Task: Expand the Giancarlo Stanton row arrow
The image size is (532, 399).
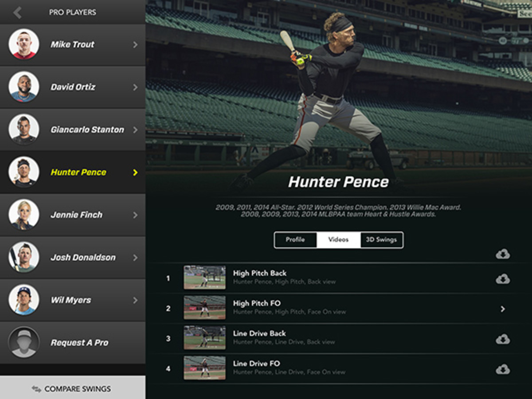Action: pos(135,130)
